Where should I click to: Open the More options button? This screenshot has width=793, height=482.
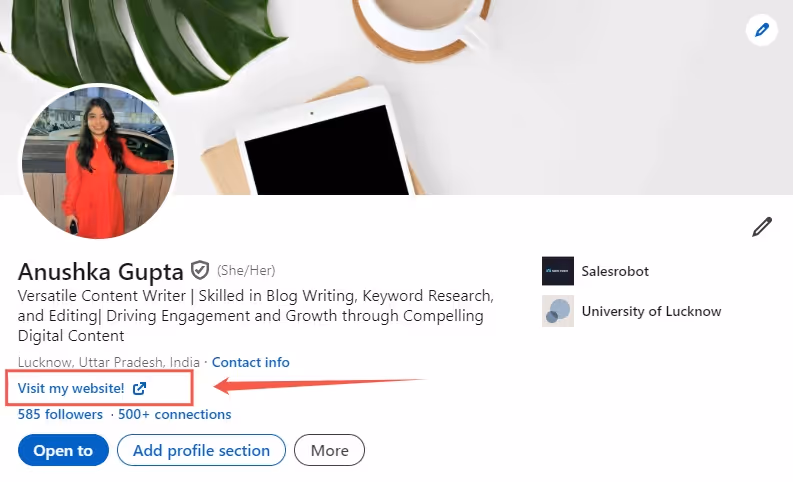pos(329,450)
